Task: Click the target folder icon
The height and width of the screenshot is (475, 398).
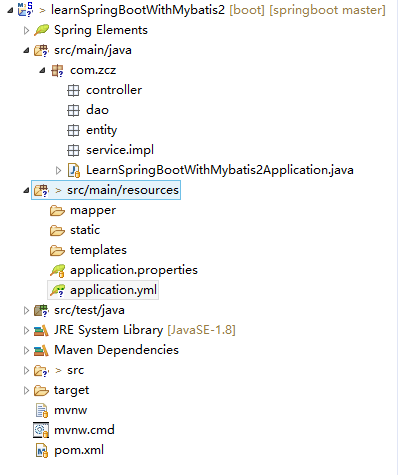Action: point(41,391)
